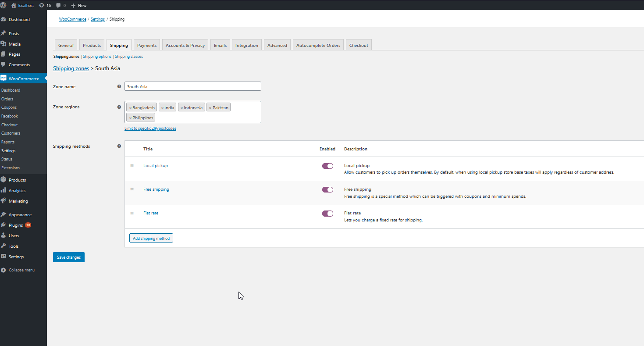Remove Pakistan tag from zone regions
This screenshot has width=644, height=346.
210,108
